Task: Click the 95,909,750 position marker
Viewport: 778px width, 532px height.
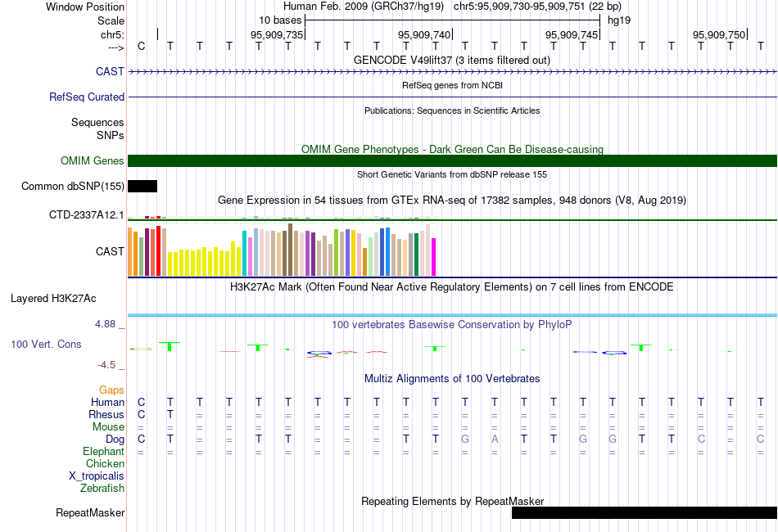Action: pos(718,34)
